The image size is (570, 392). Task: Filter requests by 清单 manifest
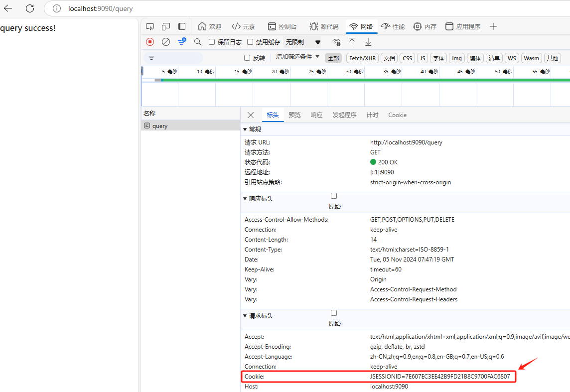(494, 58)
